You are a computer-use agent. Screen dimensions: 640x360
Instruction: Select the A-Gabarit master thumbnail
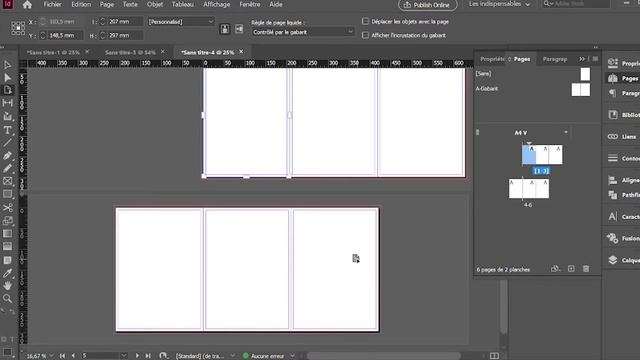(x=581, y=89)
